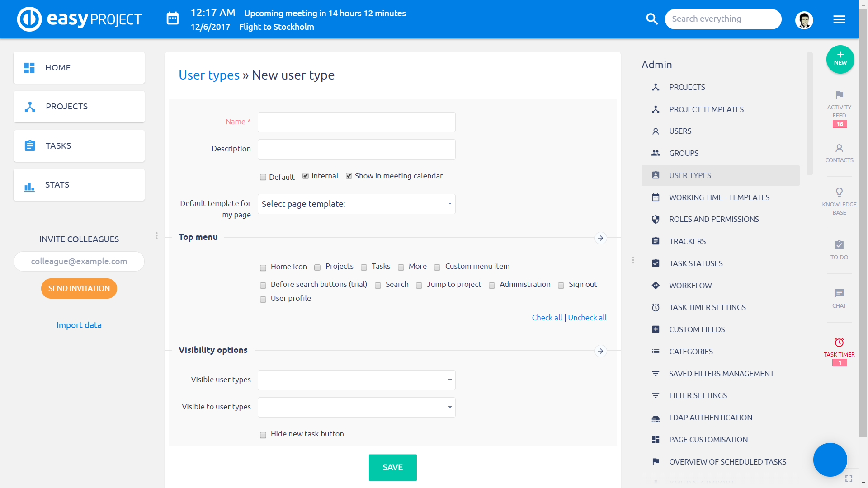868x488 pixels.
Task: Open Contacts sidebar icon
Action: coord(839,148)
